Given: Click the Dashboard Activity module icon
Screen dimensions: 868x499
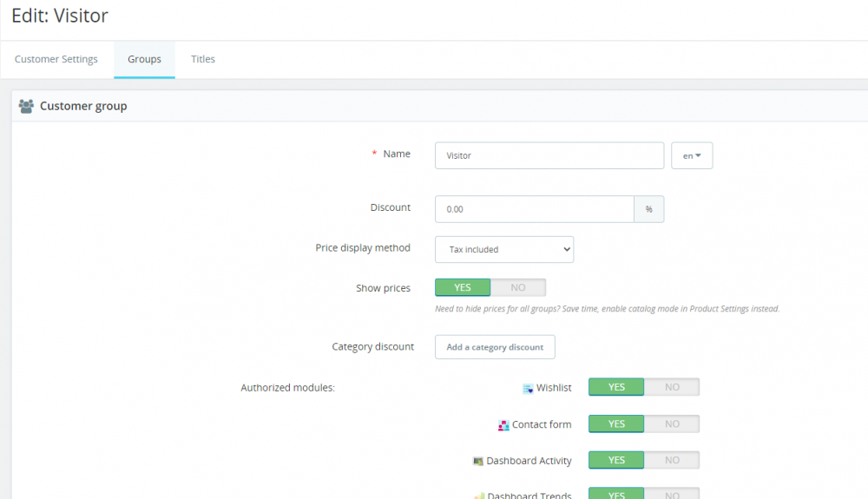Looking at the screenshot, I should [x=477, y=461].
